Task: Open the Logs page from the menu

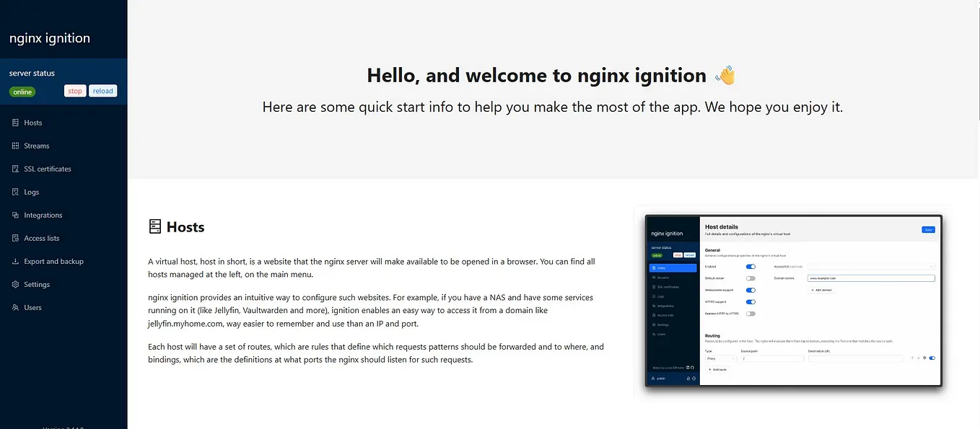Action: (x=33, y=192)
